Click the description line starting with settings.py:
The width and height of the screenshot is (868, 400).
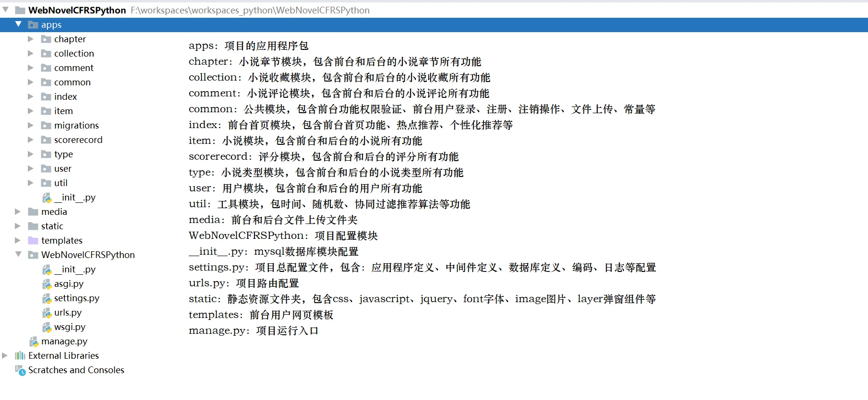click(x=422, y=267)
